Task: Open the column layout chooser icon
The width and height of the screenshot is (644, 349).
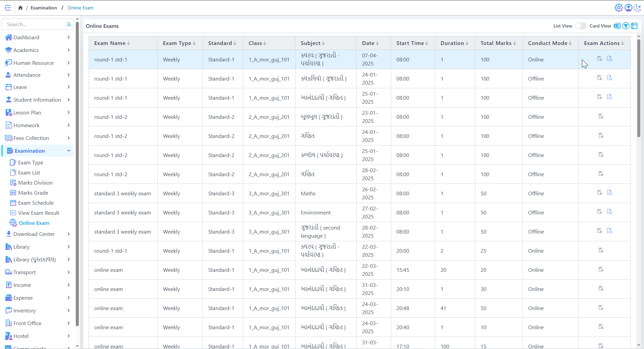Action: [x=634, y=26]
